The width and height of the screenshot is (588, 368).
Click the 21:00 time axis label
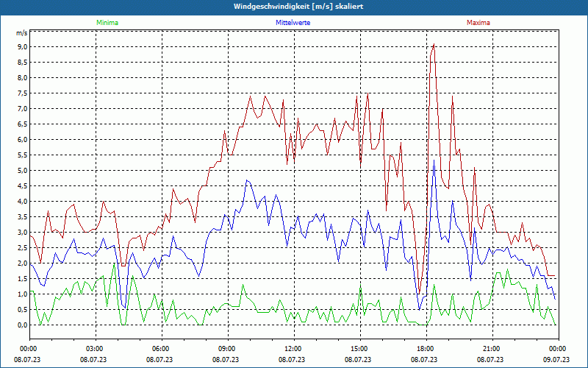(x=492, y=349)
